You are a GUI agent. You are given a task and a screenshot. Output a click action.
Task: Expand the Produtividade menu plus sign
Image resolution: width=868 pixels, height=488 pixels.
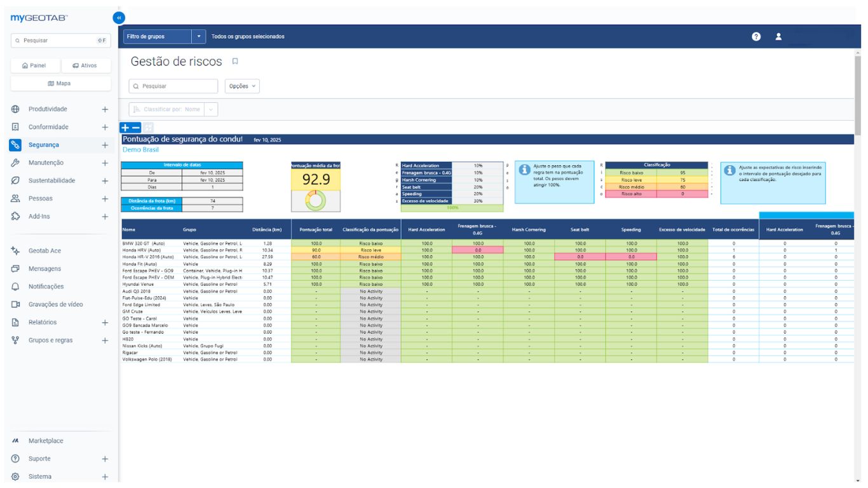pos(105,109)
